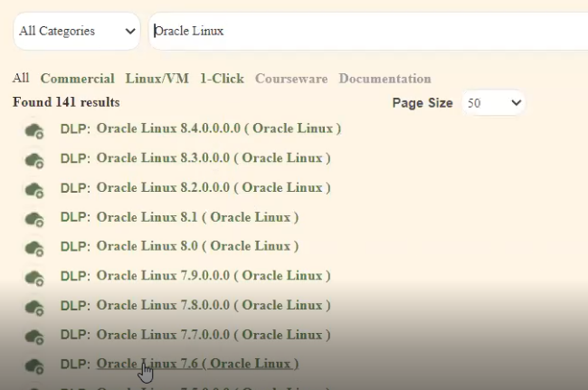
Task: Open DLP Oracle Linux 8.2.0.0.0 link
Action: (x=213, y=187)
